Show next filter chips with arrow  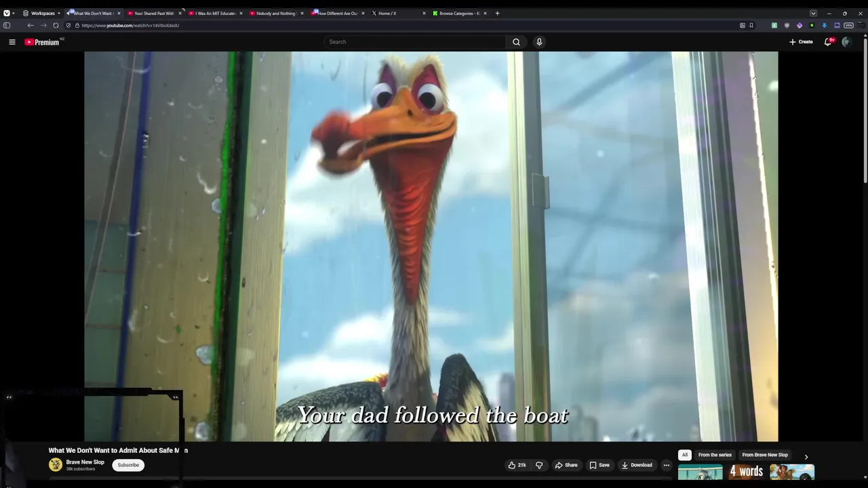click(x=806, y=457)
